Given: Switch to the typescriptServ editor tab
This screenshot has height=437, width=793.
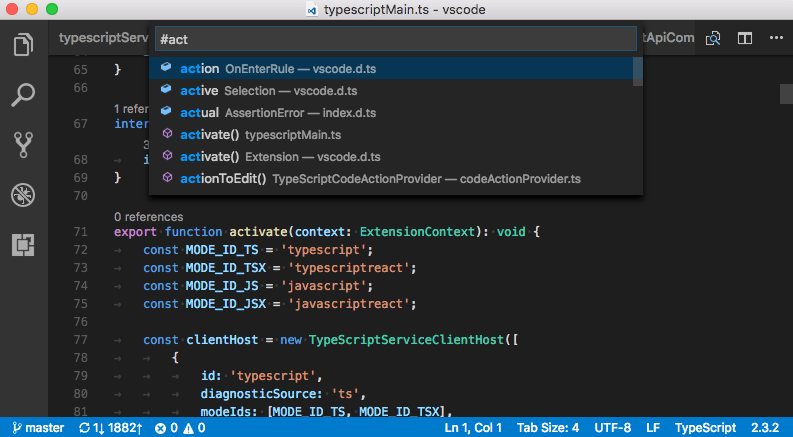Looking at the screenshot, I should [103, 38].
